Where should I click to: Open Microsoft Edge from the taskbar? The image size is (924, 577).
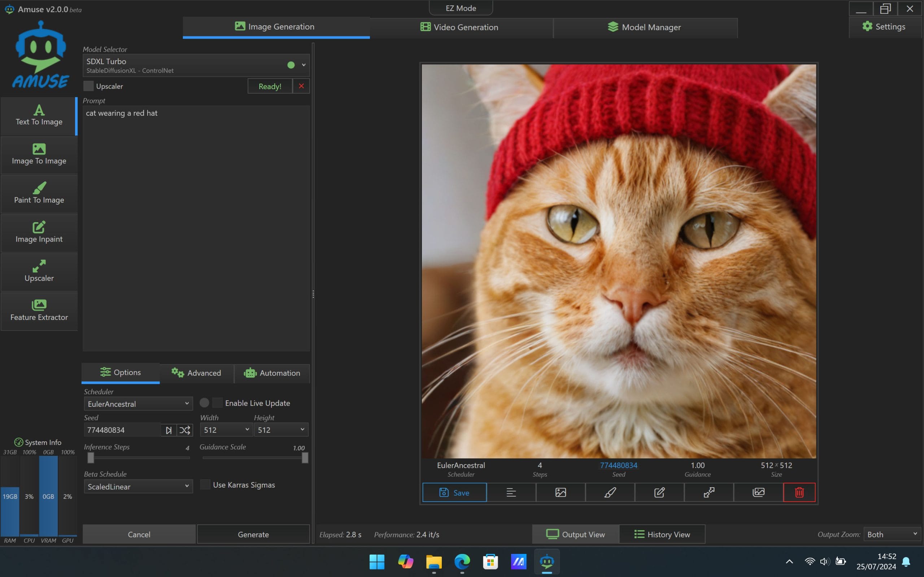pos(462,562)
